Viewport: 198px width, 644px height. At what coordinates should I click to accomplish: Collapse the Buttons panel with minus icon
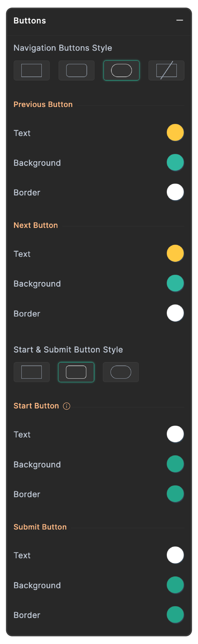point(180,20)
